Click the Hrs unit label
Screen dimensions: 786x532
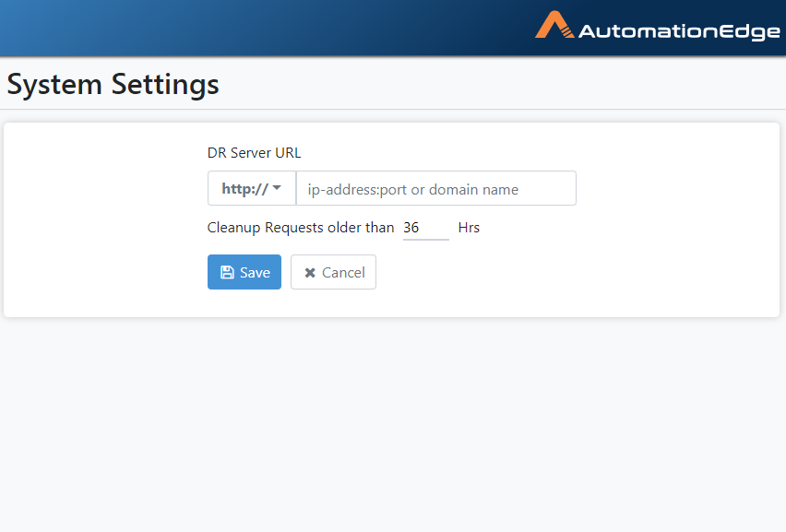469,228
